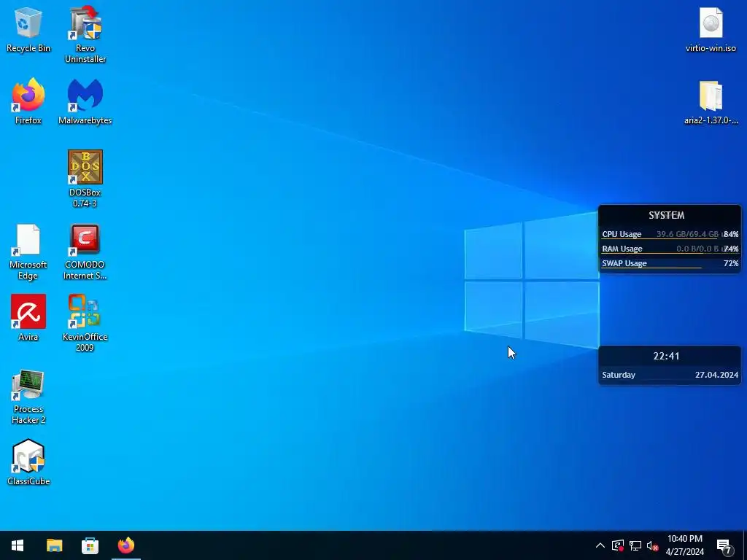Viewport: 747px width, 560px height.
Task: Click the CPU Usage row in widget
Action: [x=670, y=234]
